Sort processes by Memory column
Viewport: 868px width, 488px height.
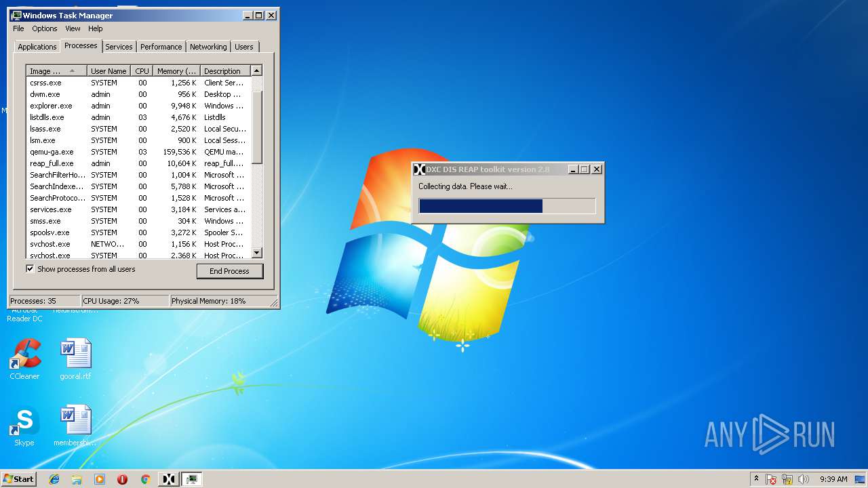point(176,70)
